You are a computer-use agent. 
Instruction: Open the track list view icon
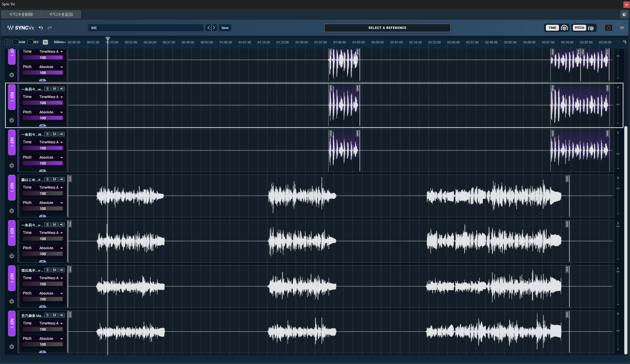click(7, 42)
